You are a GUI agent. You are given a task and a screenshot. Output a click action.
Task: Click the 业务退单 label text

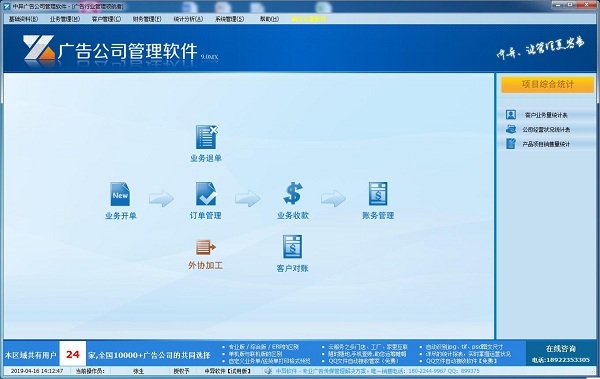(206, 158)
